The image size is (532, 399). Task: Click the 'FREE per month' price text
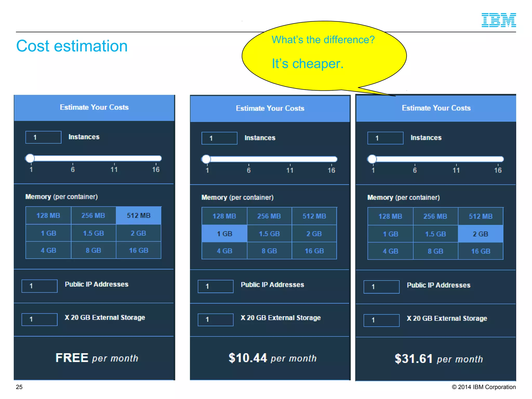[x=97, y=358]
